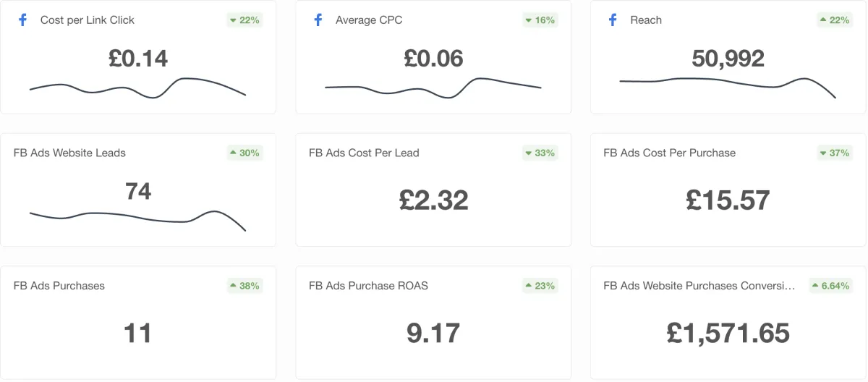Click the 16% change badge on Average CPC
This screenshot has width=868, height=382.
[540, 20]
